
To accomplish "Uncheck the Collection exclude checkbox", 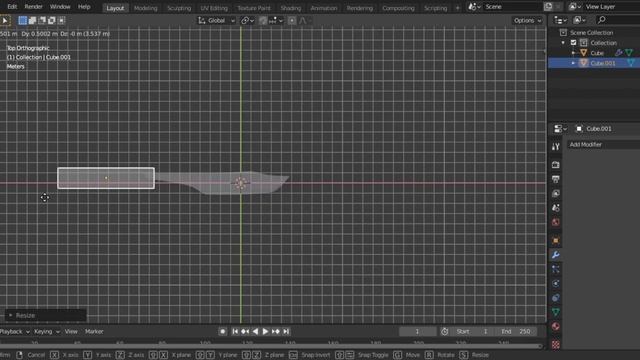I will click(x=573, y=43).
